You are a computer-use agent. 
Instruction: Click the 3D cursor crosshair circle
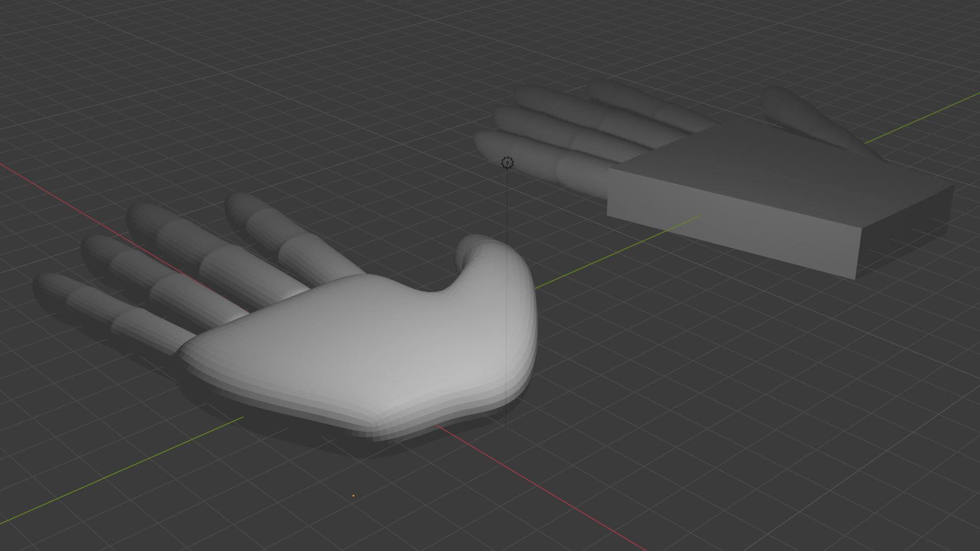(x=507, y=163)
